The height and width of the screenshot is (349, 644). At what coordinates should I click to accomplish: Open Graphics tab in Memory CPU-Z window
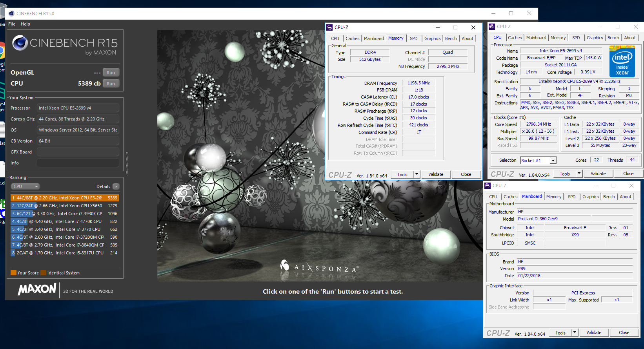432,38
